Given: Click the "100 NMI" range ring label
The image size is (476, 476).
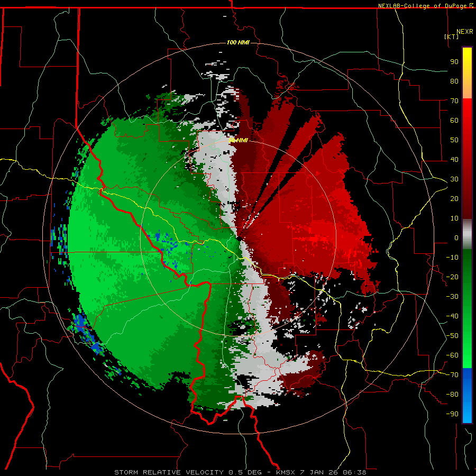Looking at the screenshot, I should tap(238, 42).
